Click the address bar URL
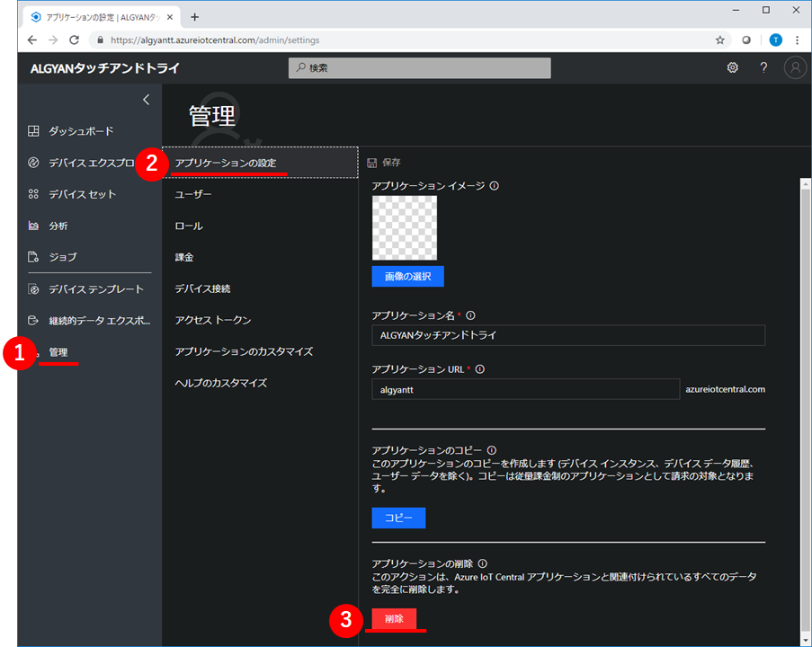 [215, 40]
